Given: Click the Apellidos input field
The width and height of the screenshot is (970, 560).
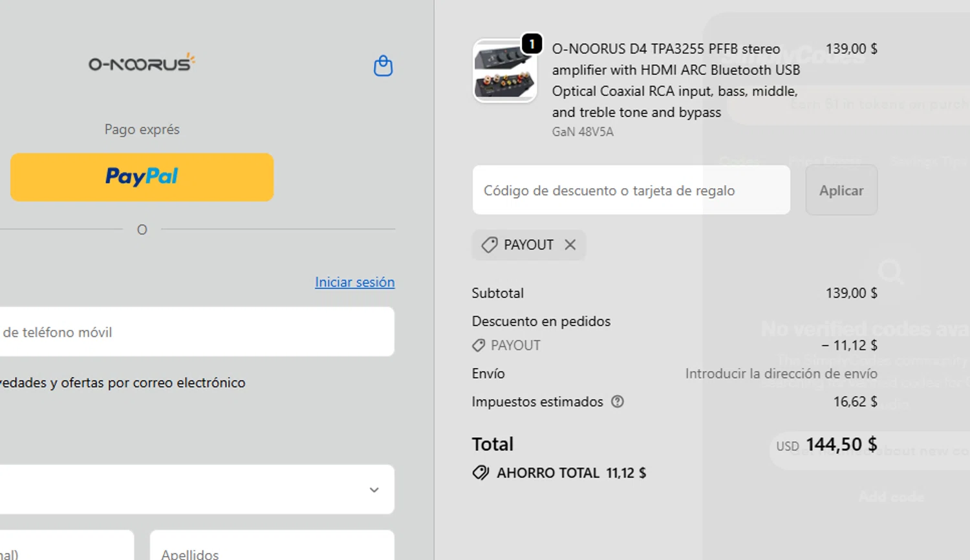Looking at the screenshot, I should 272,546.
